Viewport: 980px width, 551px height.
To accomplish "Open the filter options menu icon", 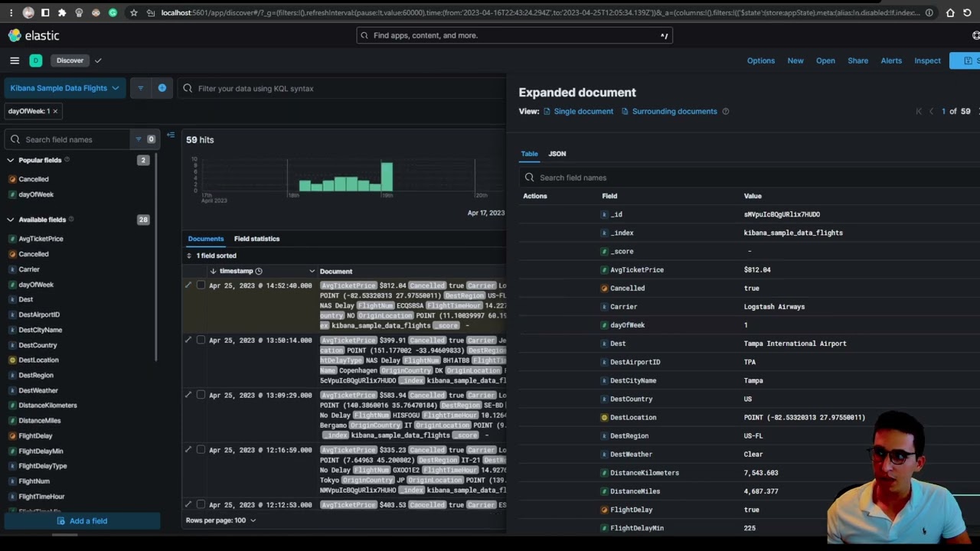I will [140, 88].
